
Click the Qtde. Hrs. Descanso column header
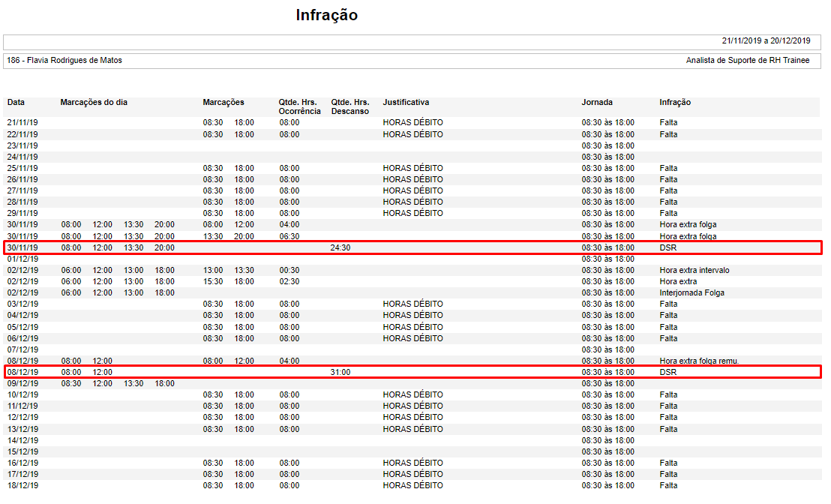pos(350,106)
